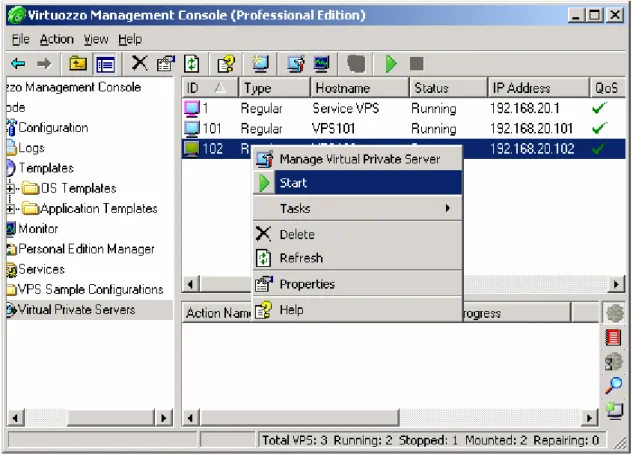The height and width of the screenshot is (455, 633).
Task: Choose Help in the context menu
Action: tap(357, 310)
